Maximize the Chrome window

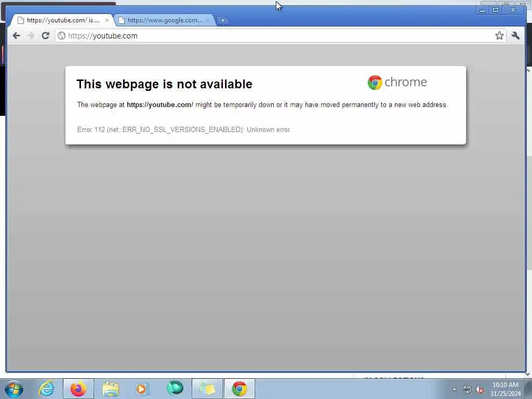point(495,10)
